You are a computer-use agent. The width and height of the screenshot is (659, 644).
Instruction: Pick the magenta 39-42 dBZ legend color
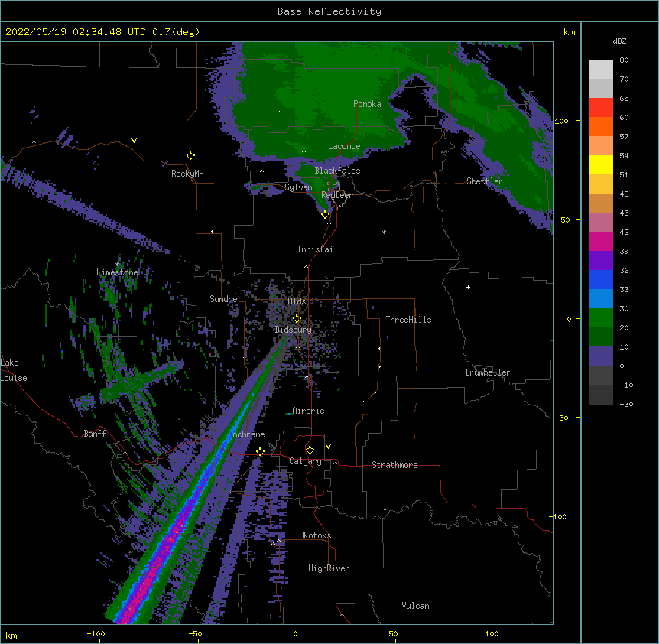click(x=601, y=241)
